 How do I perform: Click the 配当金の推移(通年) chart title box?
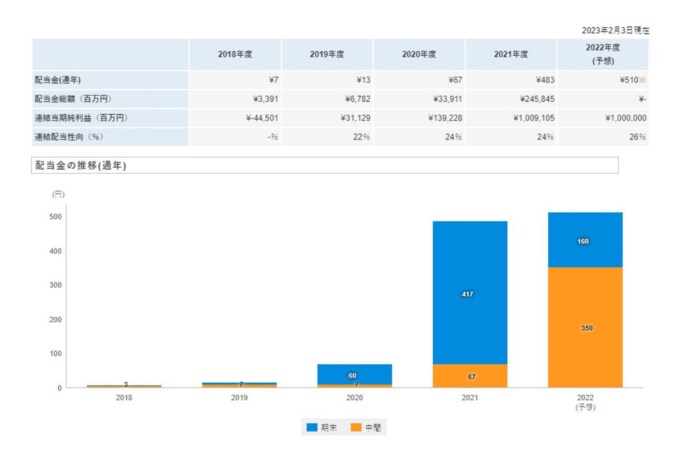(325, 165)
